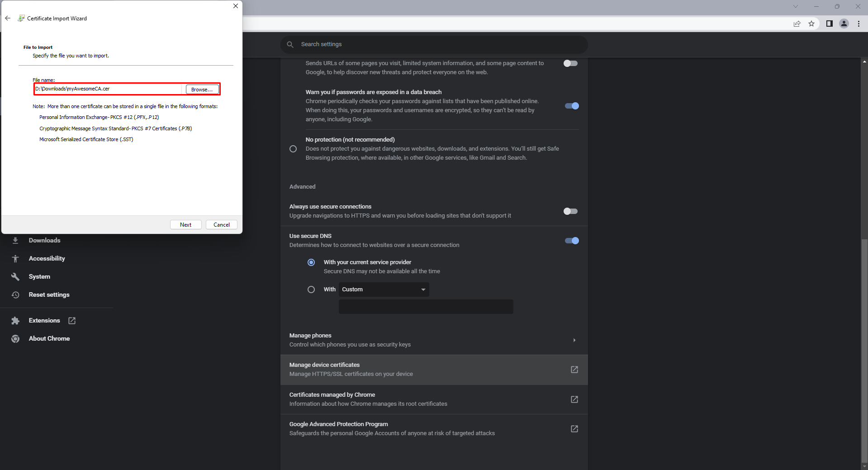
Task: Click Next in the import wizard
Action: point(185,225)
